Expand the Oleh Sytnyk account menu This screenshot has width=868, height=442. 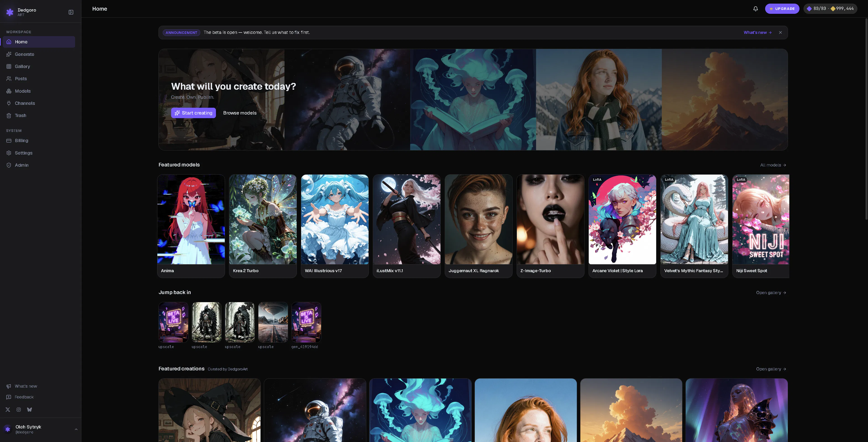[x=40, y=429]
